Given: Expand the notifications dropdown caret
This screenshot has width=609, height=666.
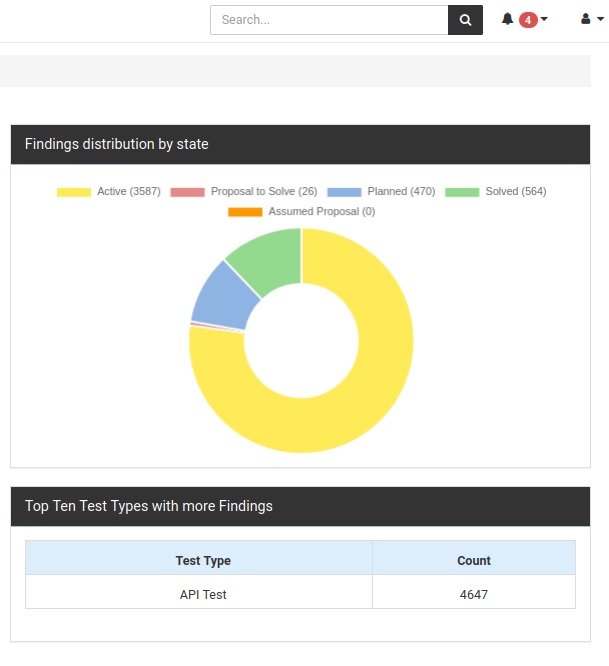Looking at the screenshot, I should 544,19.
